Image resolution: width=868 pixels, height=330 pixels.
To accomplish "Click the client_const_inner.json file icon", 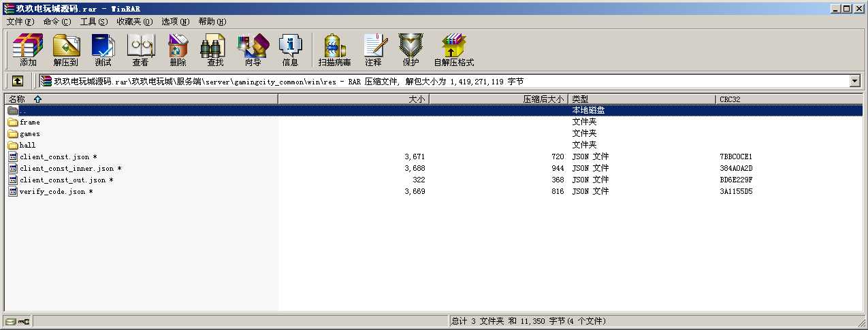I will point(13,169).
